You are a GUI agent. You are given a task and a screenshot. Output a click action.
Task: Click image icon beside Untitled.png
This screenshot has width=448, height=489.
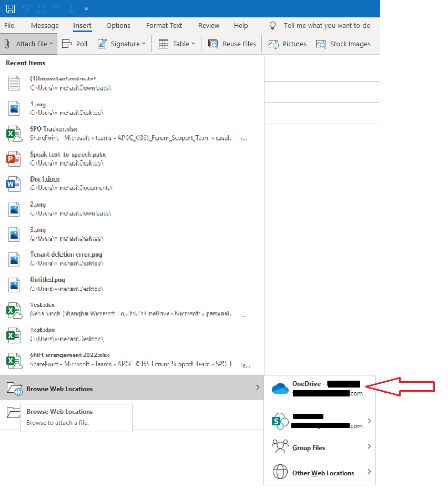point(14,285)
